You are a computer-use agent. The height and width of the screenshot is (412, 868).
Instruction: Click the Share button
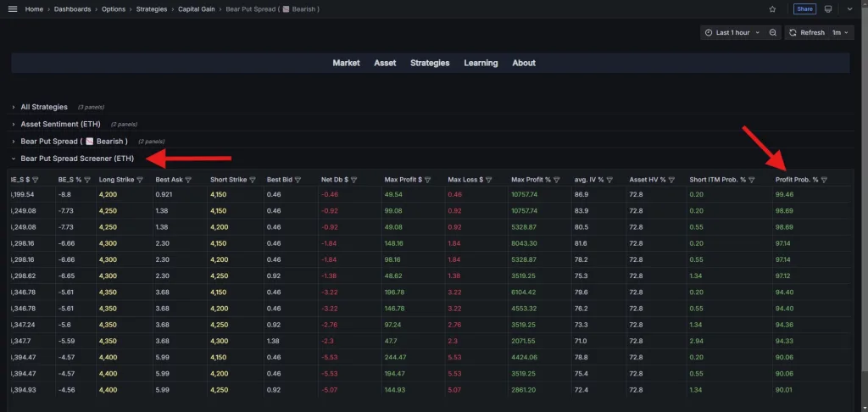pyautogui.click(x=804, y=9)
